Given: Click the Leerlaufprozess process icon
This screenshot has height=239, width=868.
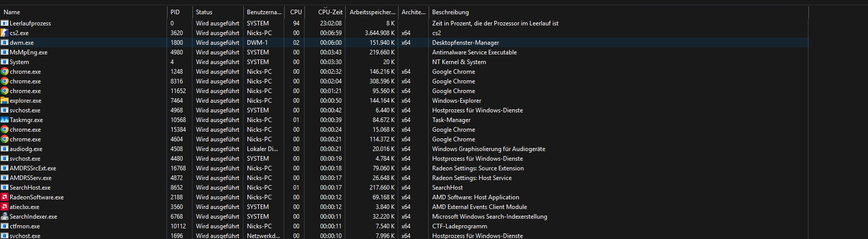Looking at the screenshot, I should (x=5, y=23).
